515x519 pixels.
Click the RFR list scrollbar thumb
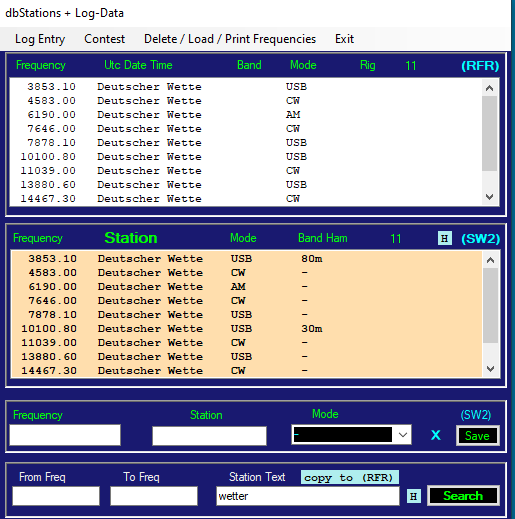click(489, 133)
